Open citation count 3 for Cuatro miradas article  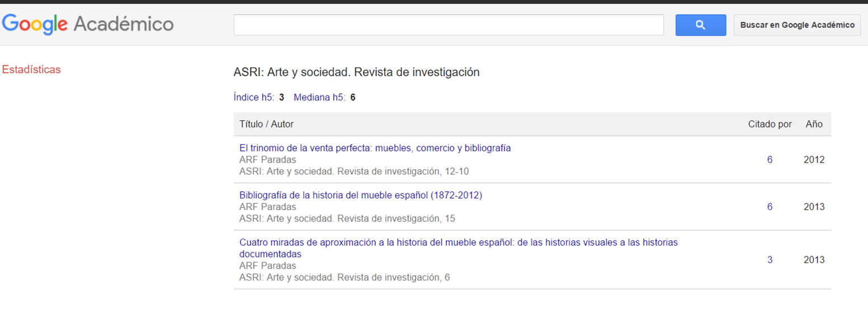pos(770,260)
